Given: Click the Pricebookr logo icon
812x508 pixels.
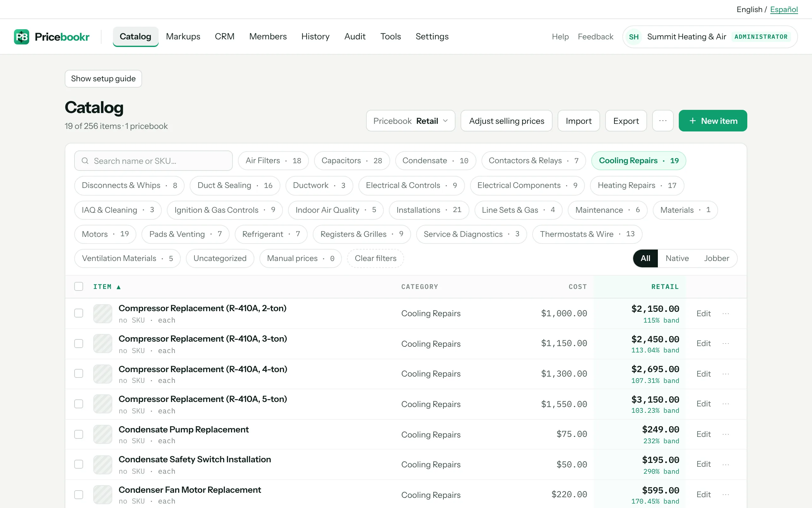Looking at the screenshot, I should pos(22,37).
